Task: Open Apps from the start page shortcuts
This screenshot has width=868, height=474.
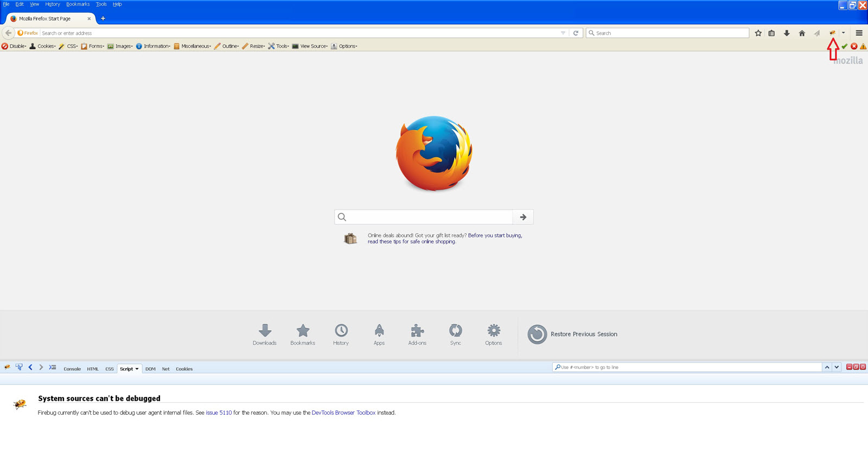Action: click(x=379, y=334)
